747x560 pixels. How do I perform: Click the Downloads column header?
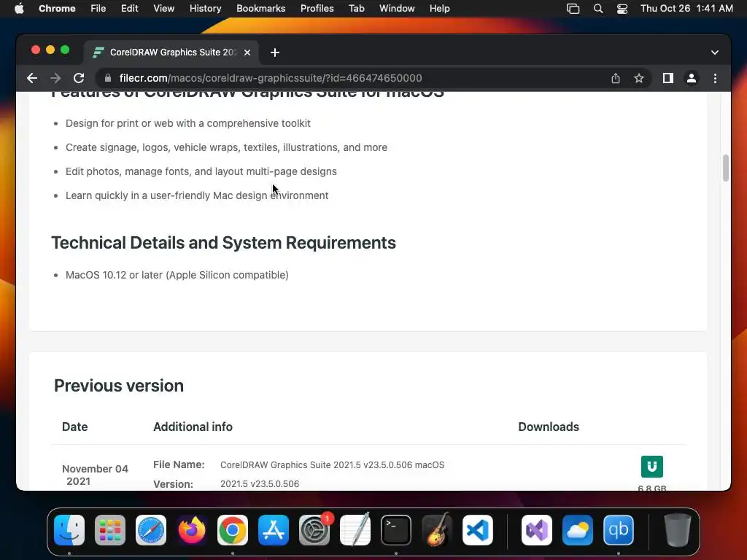(549, 427)
